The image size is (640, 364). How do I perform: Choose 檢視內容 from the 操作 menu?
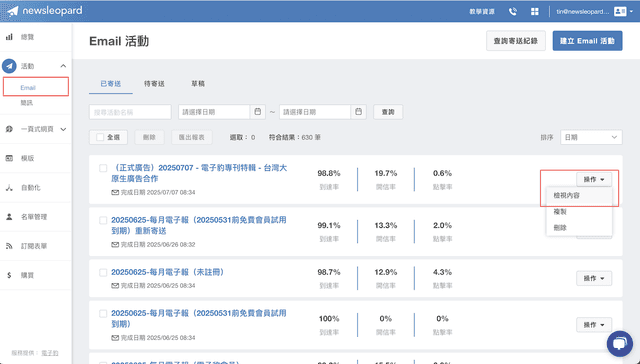point(579,195)
